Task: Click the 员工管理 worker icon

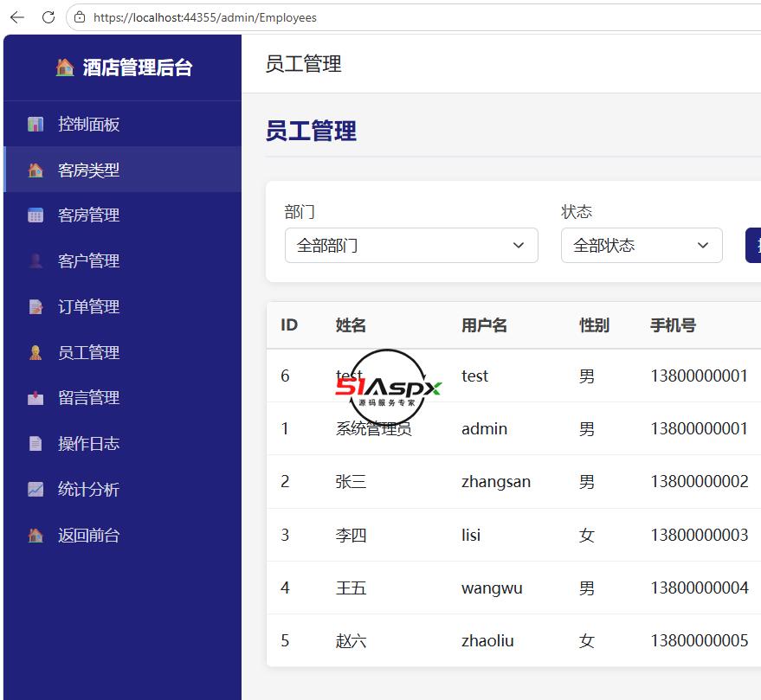Action: click(35, 352)
